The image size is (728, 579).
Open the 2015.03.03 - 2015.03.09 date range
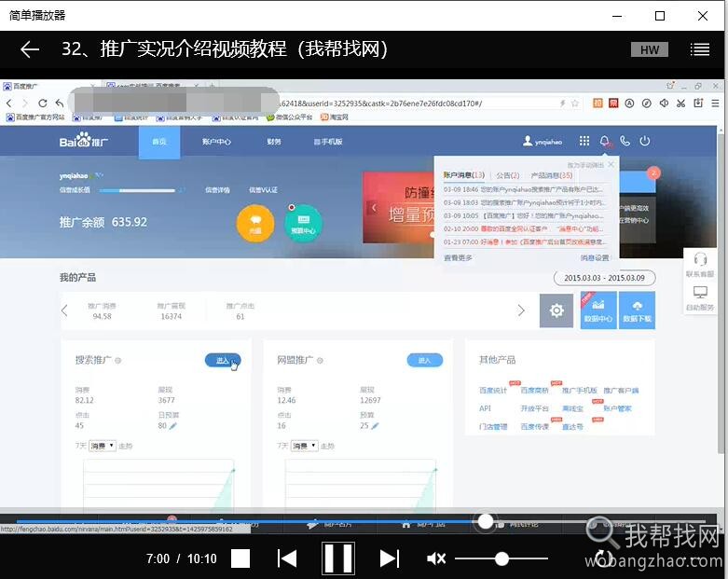click(605, 278)
